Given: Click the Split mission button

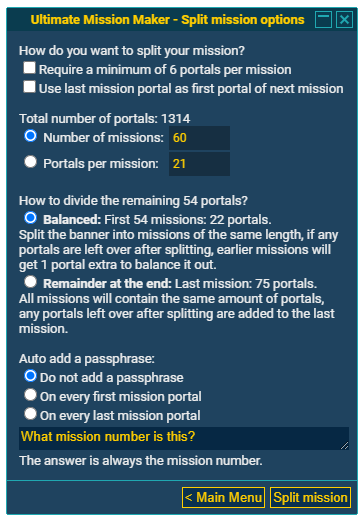Looking at the screenshot, I should click(310, 498).
